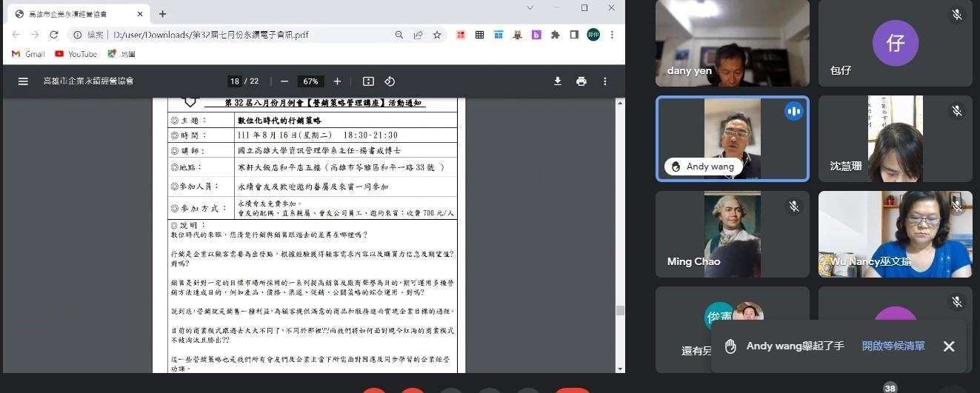Image resolution: width=980 pixels, height=393 pixels.
Task: Open the browser extensions puzzle icon
Action: point(555,35)
